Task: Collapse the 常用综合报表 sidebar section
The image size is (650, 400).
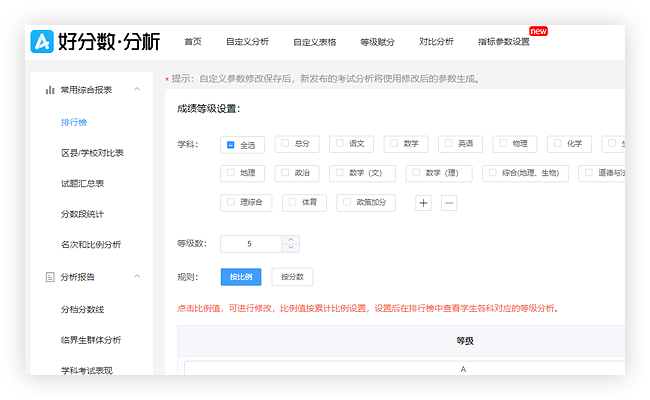Action: pyautogui.click(x=137, y=90)
